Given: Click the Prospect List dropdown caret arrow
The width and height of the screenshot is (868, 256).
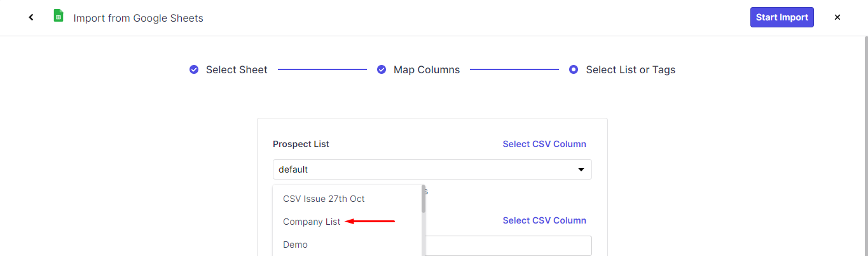Looking at the screenshot, I should click(x=581, y=169).
